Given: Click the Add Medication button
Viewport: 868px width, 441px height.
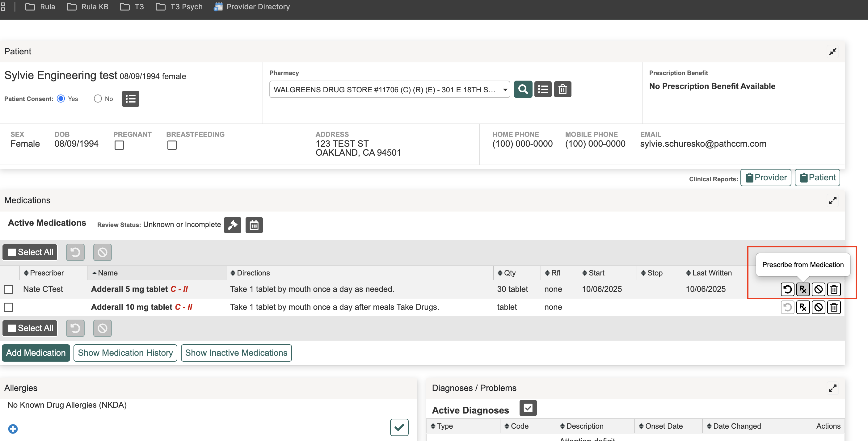Looking at the screenshot, I should (x=36, y=353).
